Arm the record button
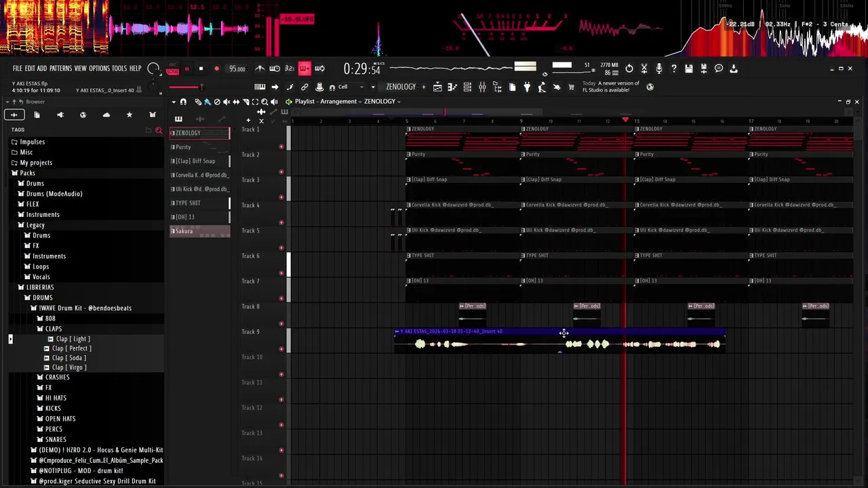Image resolution: width=868 pixels, height=488 pixels. 216,68
